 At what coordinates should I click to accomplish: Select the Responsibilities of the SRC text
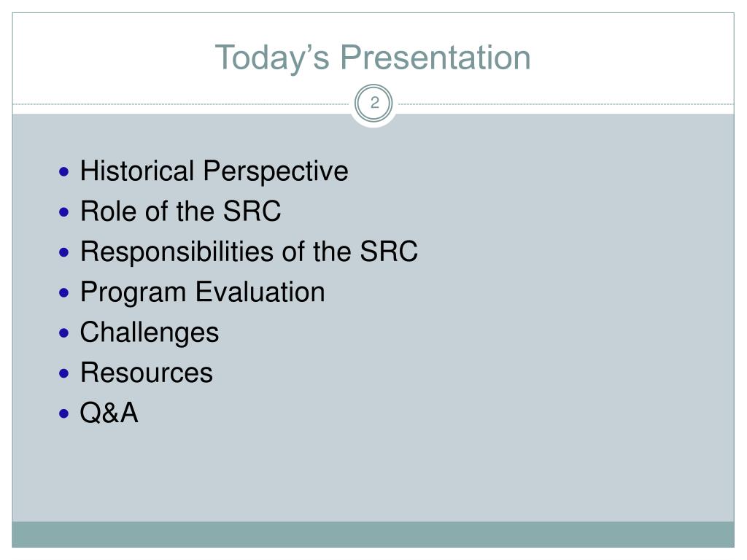click(x=249, y=252)
